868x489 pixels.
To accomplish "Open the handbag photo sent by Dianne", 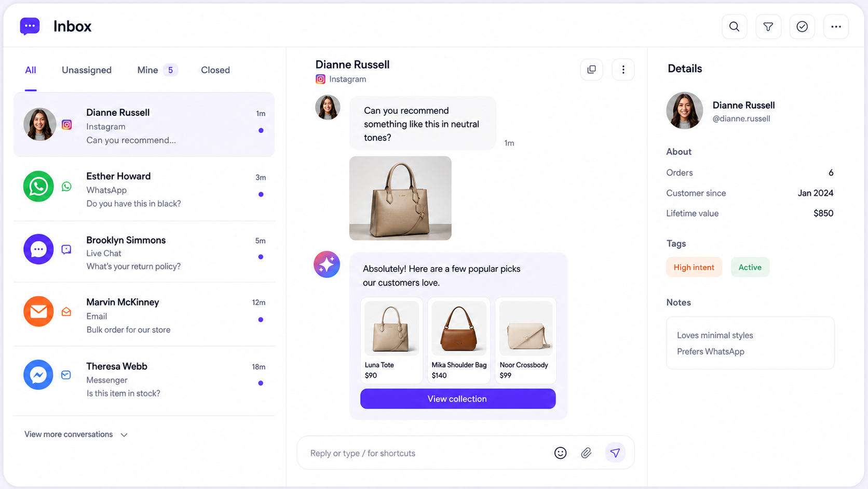I will click(400, 198).
